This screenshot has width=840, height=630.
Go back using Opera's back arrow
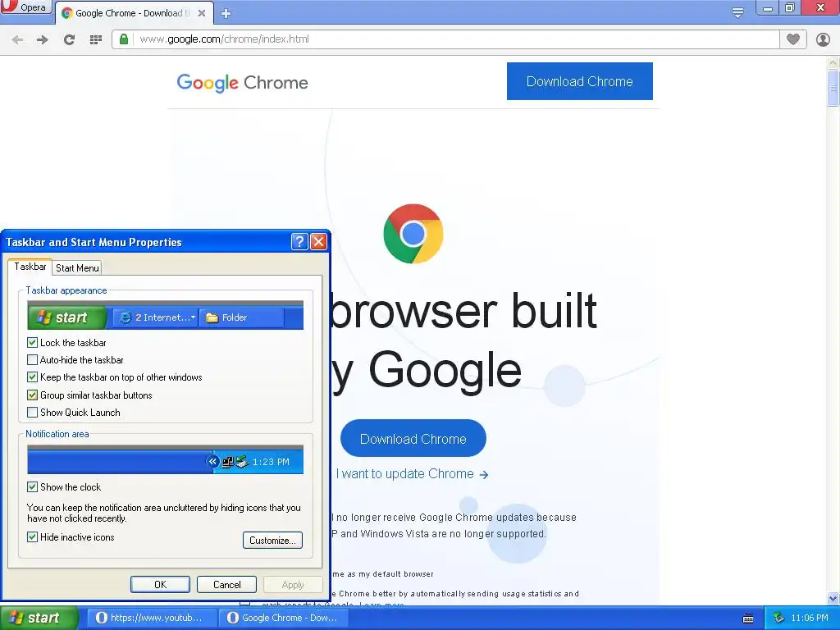pyautogui.click(x=17, y=39)
